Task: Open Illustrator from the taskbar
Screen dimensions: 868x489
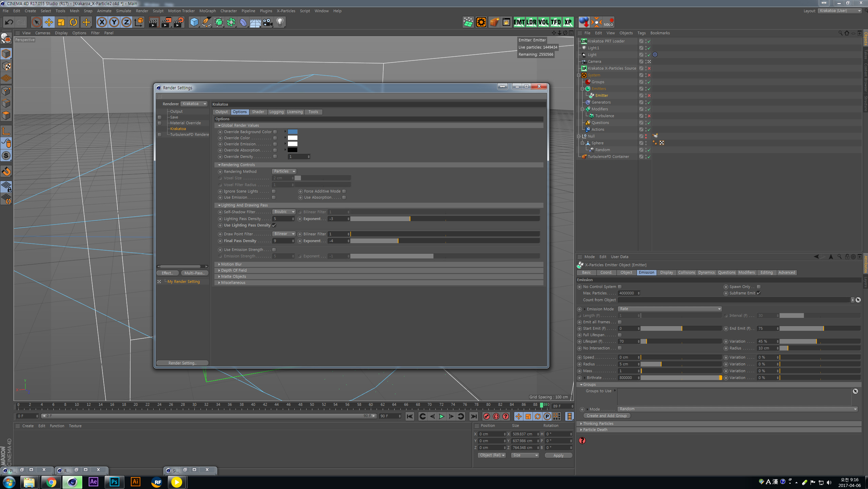Action: point(136,482)
